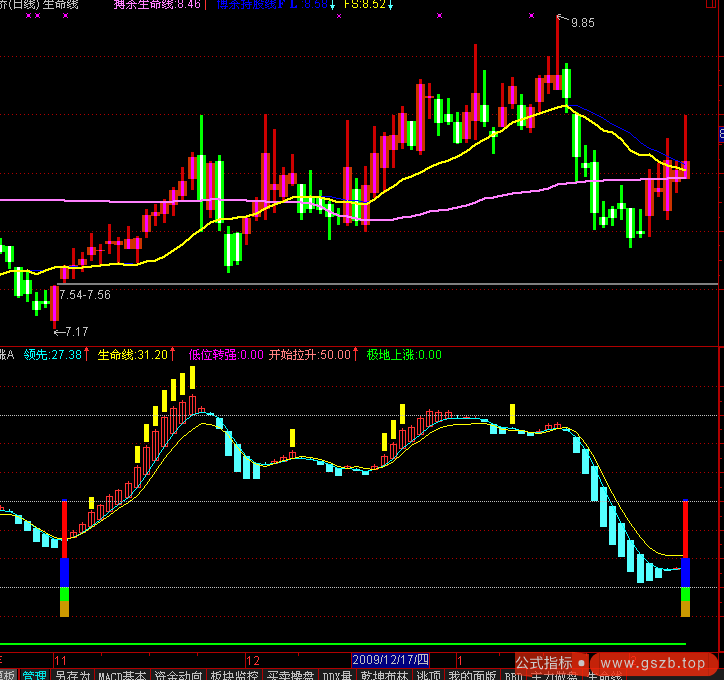Click the 9.85 high price marker

pyautogui.click(x=581, y=23)
